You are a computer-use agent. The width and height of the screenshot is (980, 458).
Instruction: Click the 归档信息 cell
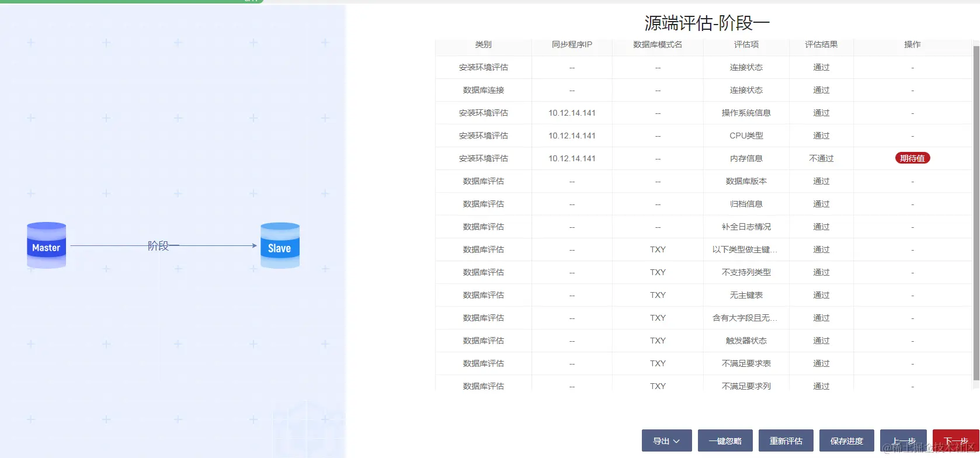tap(746, 204)
